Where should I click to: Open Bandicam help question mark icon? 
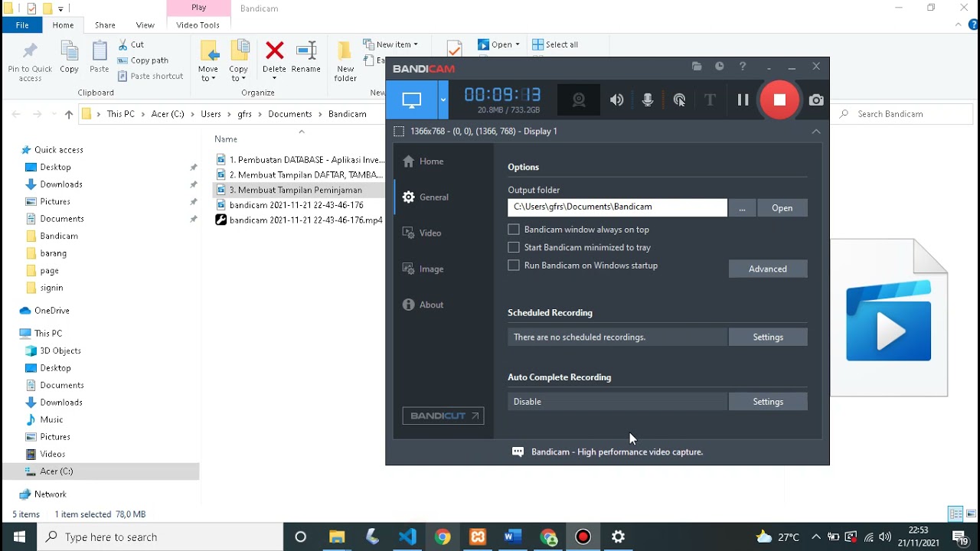coord(743,67)
